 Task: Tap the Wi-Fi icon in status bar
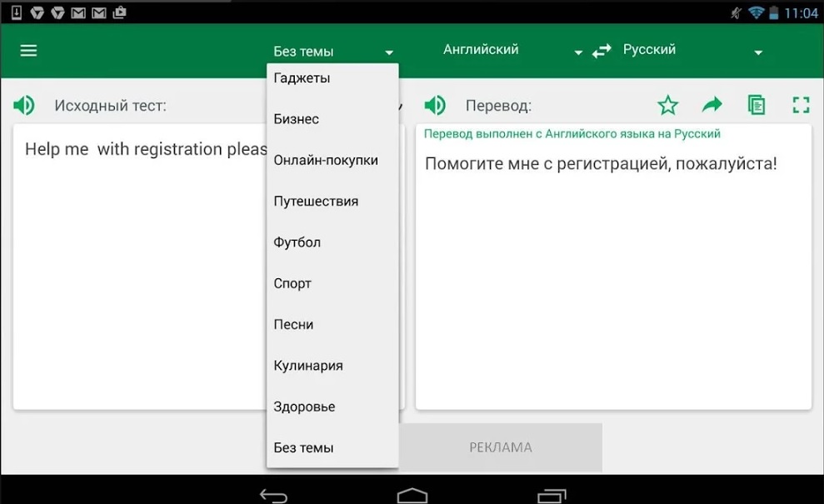(x=758, y=12)
